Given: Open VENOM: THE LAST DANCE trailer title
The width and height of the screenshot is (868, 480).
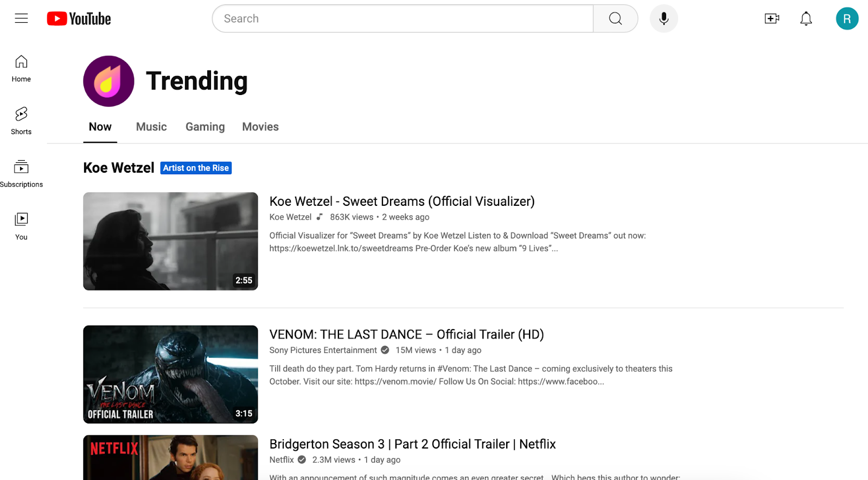Looking at the screenshot, I should tap(406, 334).
